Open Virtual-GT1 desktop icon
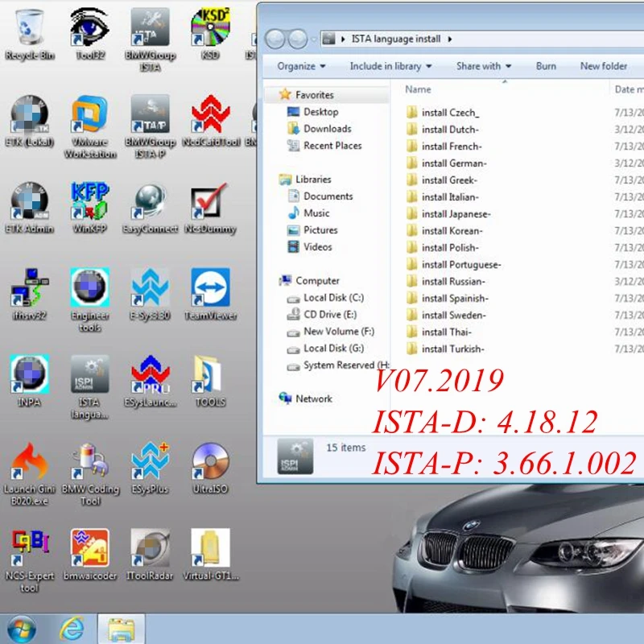644x644 pixels. coord(210,555)
